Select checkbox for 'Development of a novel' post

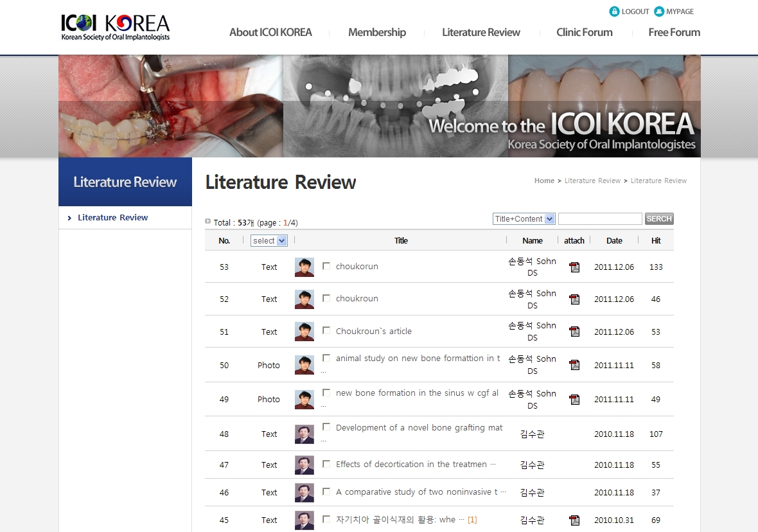(326, 427)
